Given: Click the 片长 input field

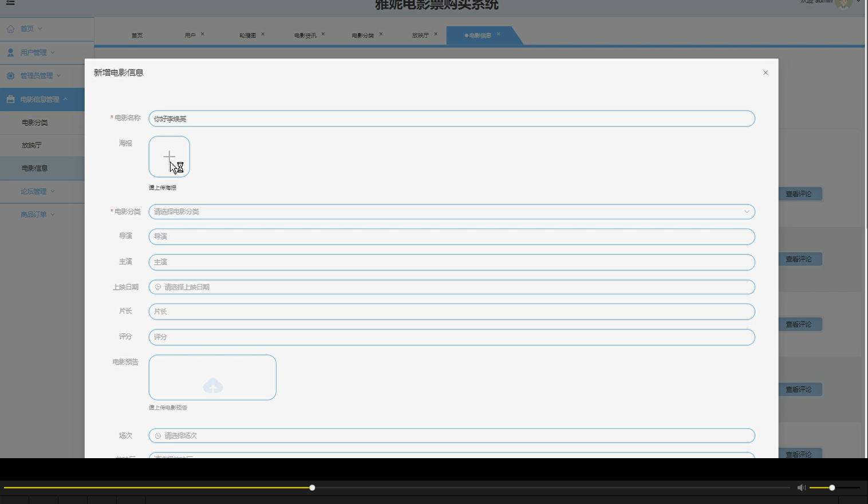Looking at the screenshot, I should pyautogui.click(x=452, y=312).
